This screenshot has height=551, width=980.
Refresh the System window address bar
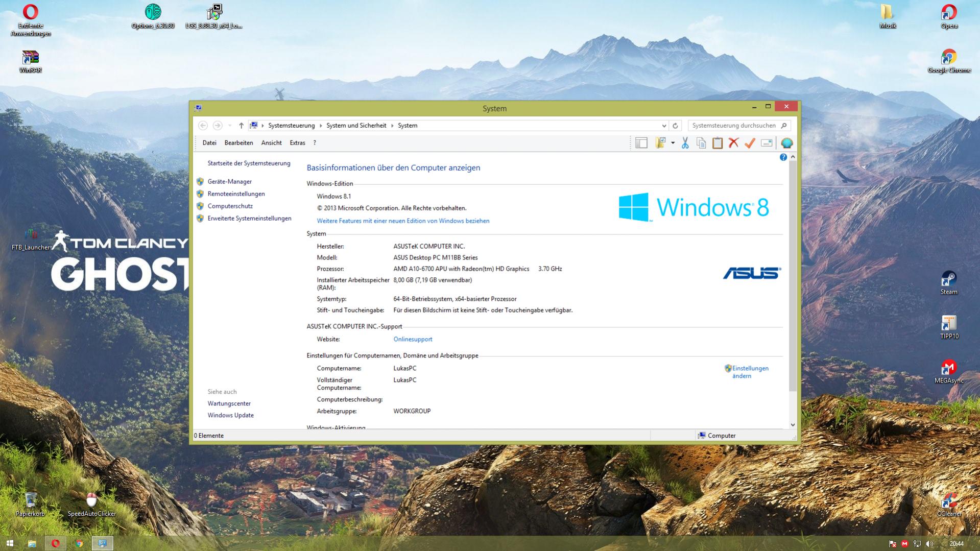tap(675, 126)
